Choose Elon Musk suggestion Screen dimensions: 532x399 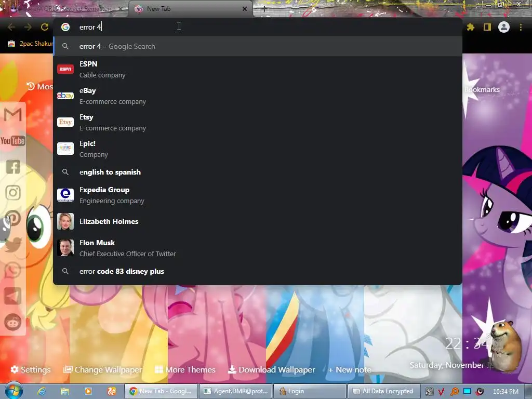pos(258,248)
